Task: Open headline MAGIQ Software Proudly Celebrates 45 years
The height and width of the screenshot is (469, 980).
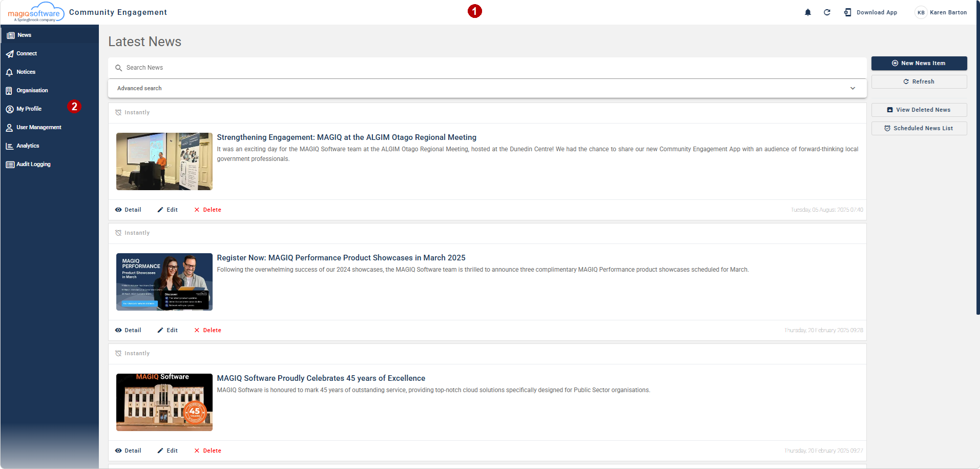Action: tap(321, 378)
